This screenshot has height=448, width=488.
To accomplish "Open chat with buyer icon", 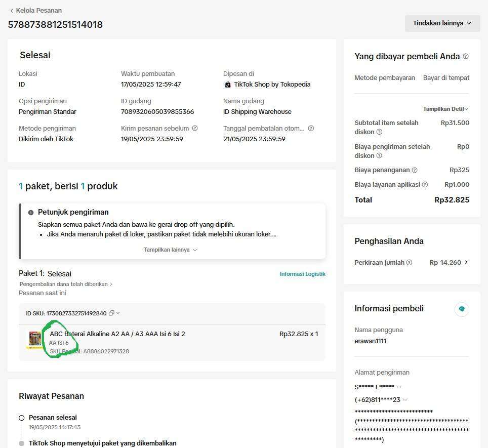I will pyautogui.click(x=462, y=309).
